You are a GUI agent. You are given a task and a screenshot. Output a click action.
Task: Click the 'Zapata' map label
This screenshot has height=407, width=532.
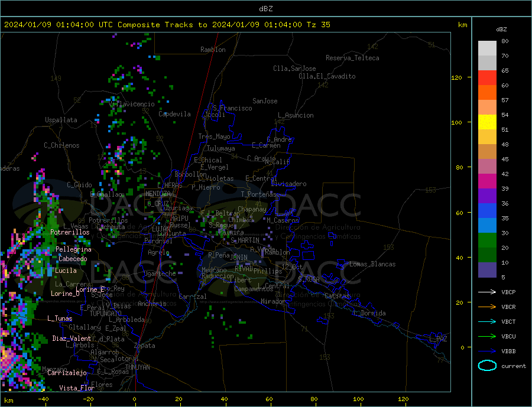pos(145,346)
